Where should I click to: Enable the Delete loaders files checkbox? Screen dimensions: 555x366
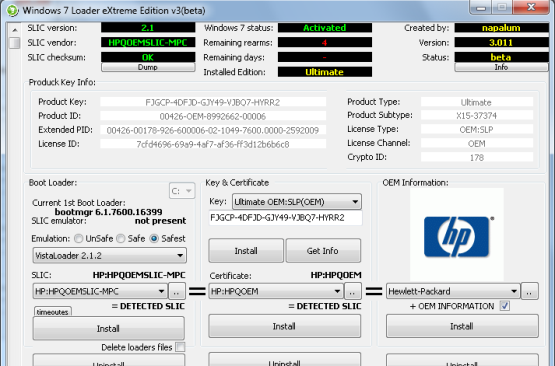pos(180,347)
